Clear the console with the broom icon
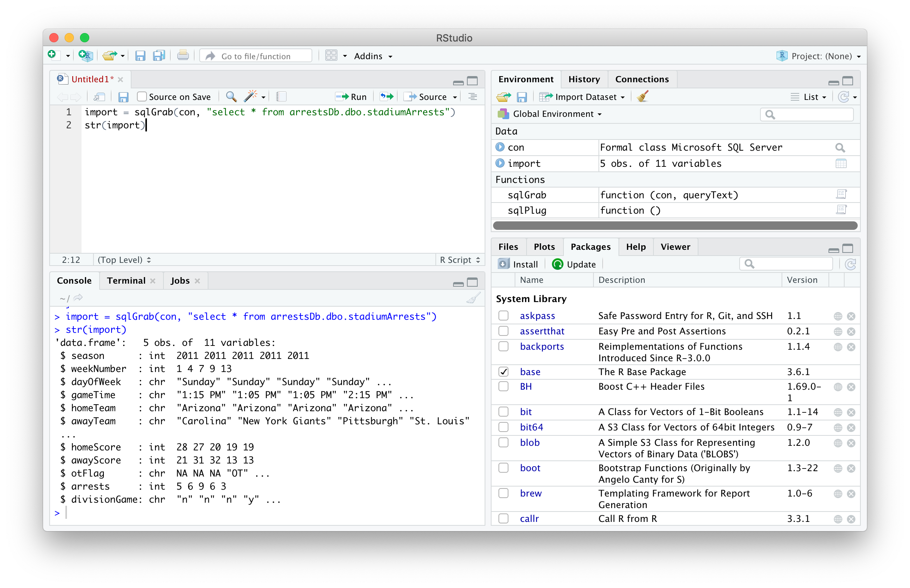 473,298
